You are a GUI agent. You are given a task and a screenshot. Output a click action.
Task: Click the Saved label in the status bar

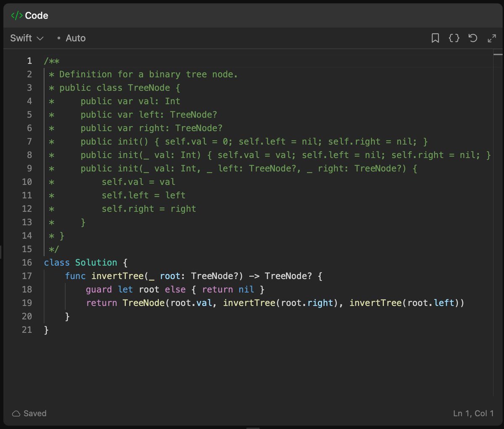[x=35, y=413]
